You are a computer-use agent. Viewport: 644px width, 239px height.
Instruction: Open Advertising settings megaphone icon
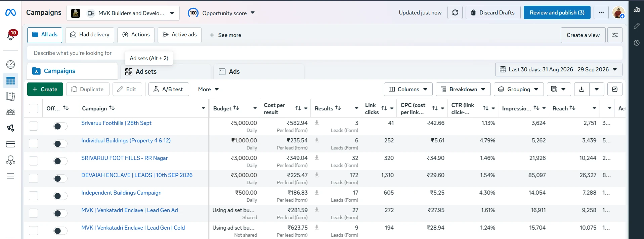pyautogui.click(x=11, y=128)
